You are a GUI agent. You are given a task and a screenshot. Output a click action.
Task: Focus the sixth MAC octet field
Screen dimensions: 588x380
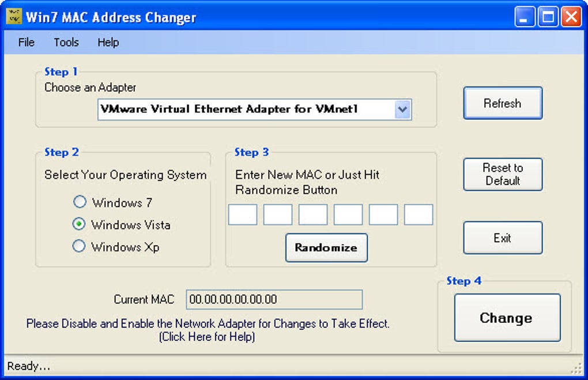(419, 215)
